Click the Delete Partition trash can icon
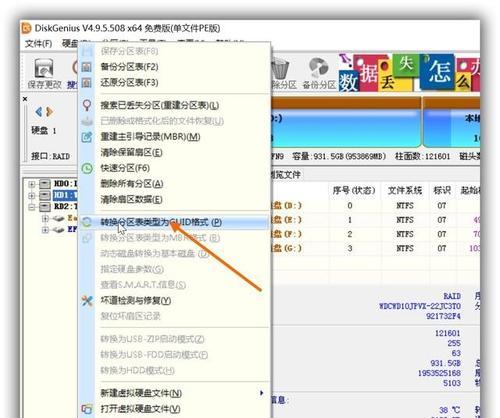This screenshot has height=418, width=500. (x=279, y=68)
